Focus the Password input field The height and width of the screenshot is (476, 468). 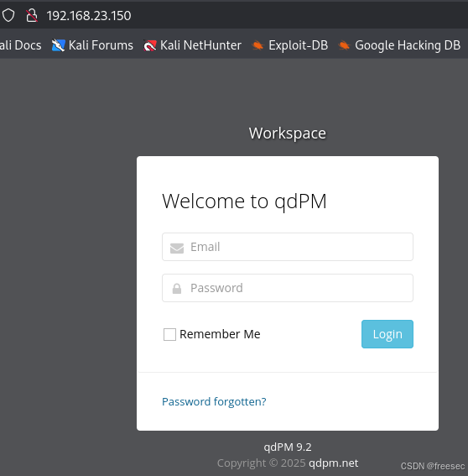click(x=288, y=288)
